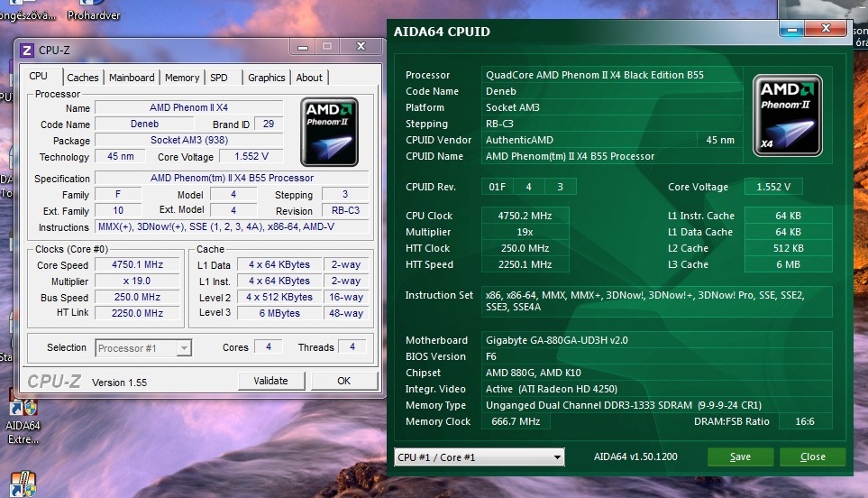Screen dimensions: 868x498
Task: Click the Revision RB-C3 value in CPU-Z
Action: 345,210
